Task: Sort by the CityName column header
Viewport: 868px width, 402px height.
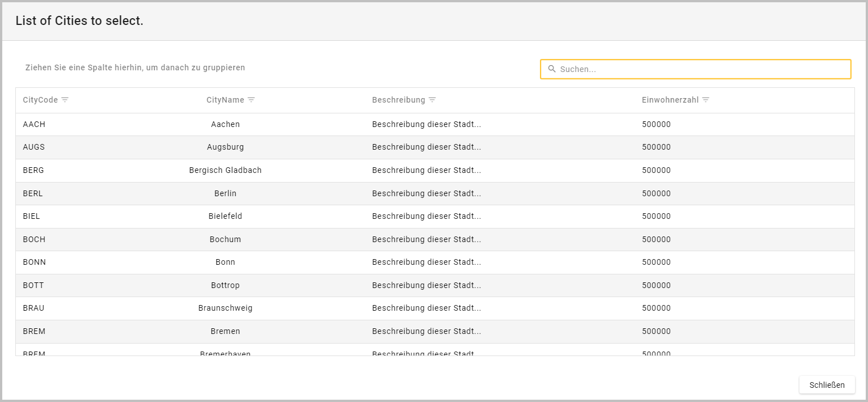Action: pyautogui.click(x=225, y=100)
